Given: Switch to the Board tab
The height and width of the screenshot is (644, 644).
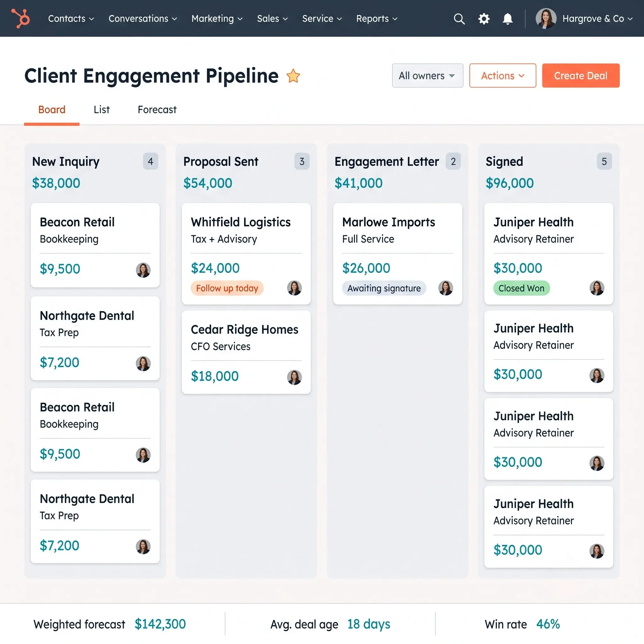Looking at the screenshot, I should pos(52,110).
